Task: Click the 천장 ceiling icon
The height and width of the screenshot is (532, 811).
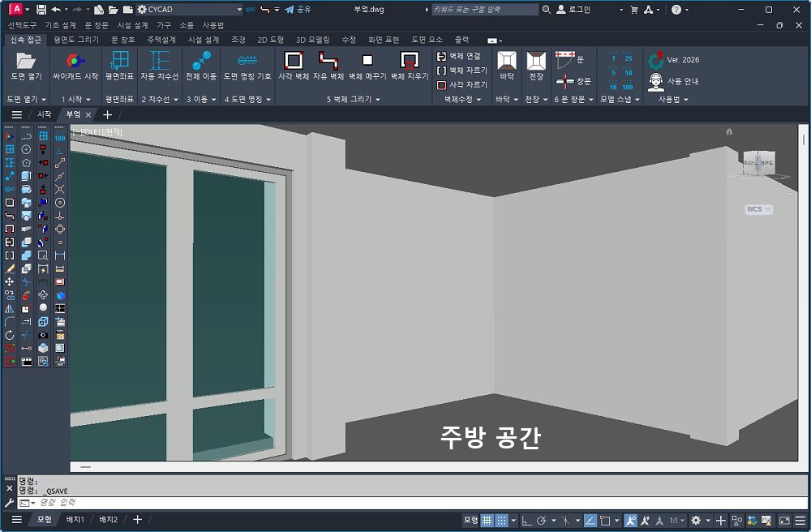Action: pos(535,61)
